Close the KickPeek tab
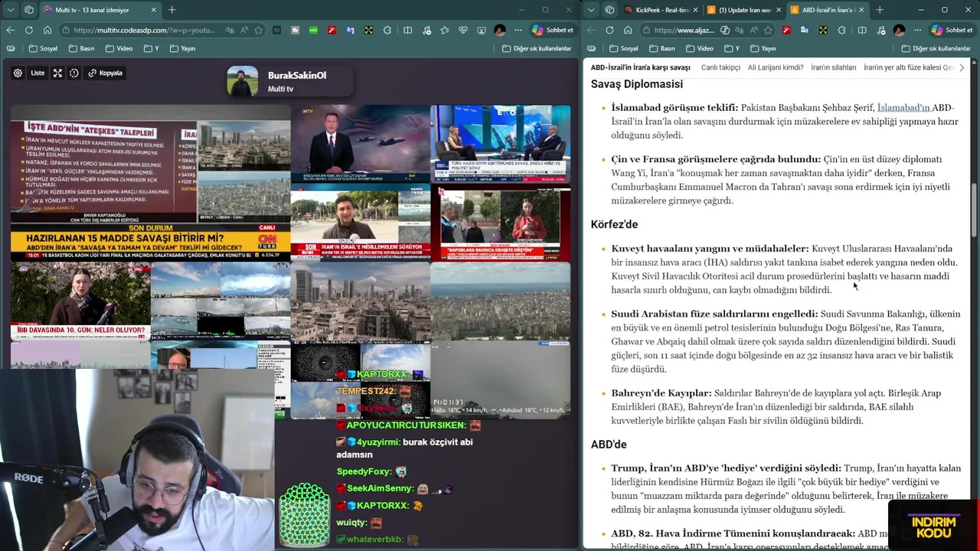Screen dimensions: 980x551 coord(695,10)
